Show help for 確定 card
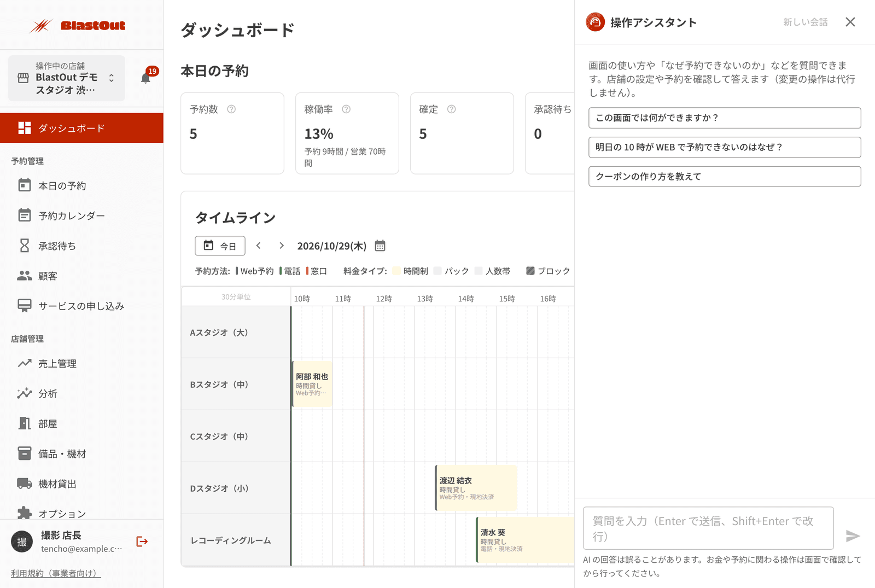This screenshot has width=875, height=588. (x=451, y=109)
